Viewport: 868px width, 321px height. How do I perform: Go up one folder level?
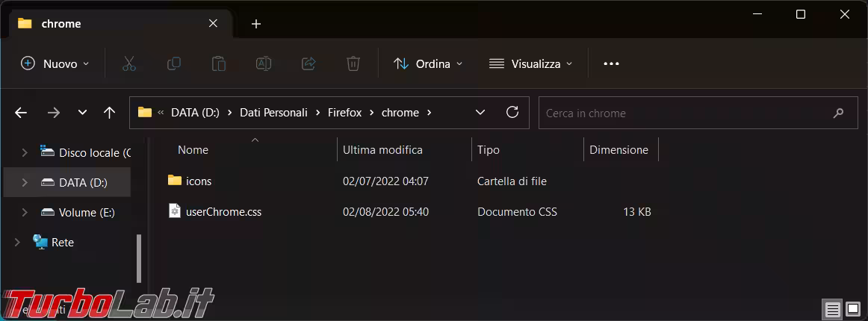[x=110, y=113]
